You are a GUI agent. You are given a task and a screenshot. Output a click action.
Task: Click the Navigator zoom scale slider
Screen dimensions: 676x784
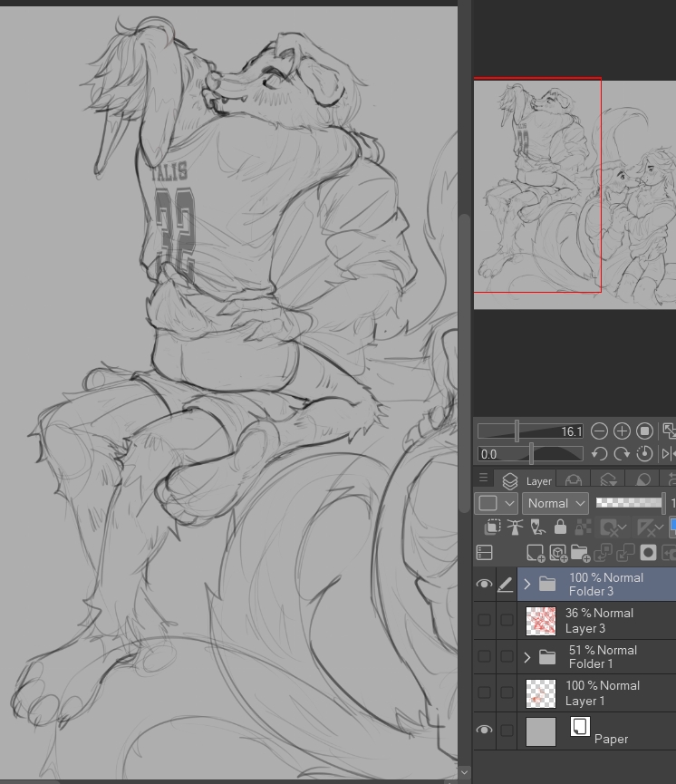[x=530, y=431]
